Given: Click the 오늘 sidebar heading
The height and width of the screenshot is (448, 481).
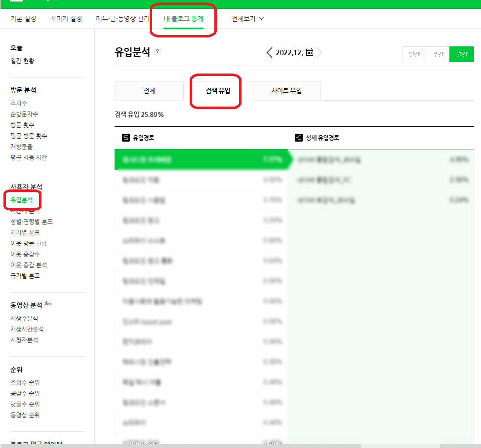Looking at the screenshot, I should point(17,48).
